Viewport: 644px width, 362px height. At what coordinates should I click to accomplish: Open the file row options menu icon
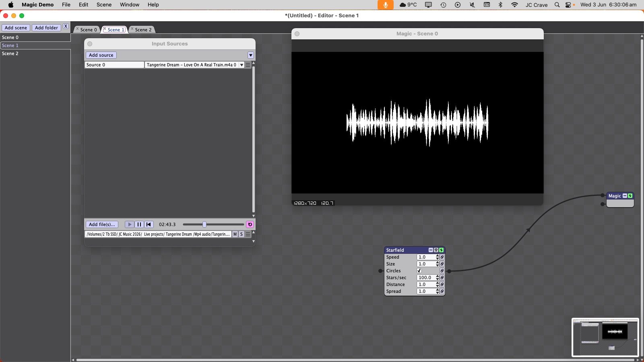coord(248,234)
